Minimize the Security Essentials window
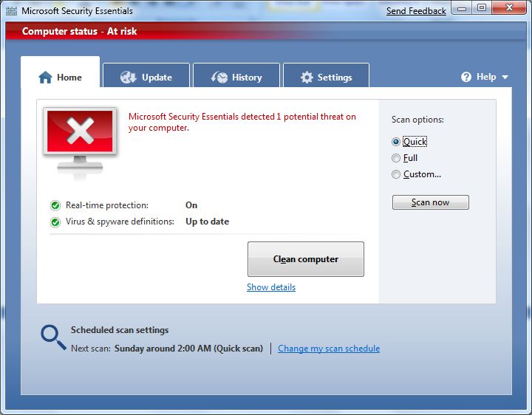The height and width of the screenshot is (415, 532). coord(462,9)
